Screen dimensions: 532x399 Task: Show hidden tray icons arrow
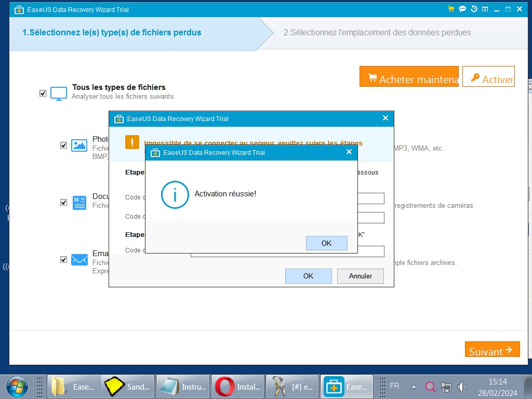(414, 387)
